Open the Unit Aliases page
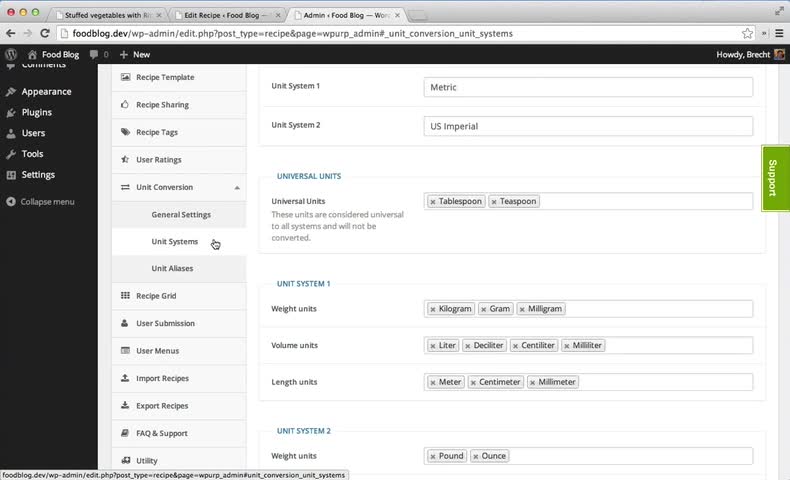790x480 pixels. [172, 269]
